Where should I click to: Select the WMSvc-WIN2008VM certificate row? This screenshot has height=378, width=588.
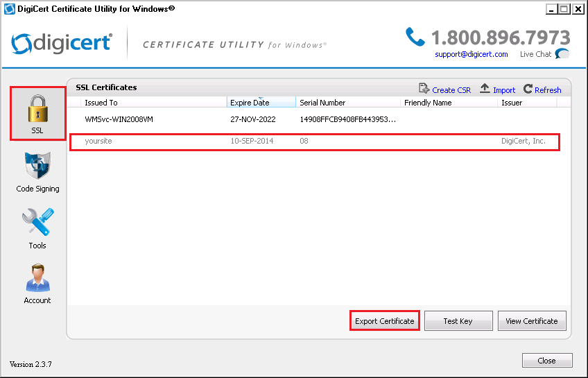click(119, 119)
